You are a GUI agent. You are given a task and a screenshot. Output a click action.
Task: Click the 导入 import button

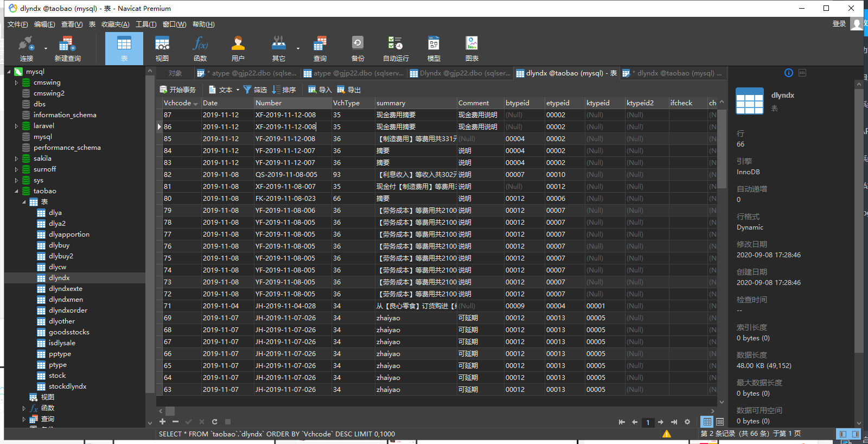point(320,90)
